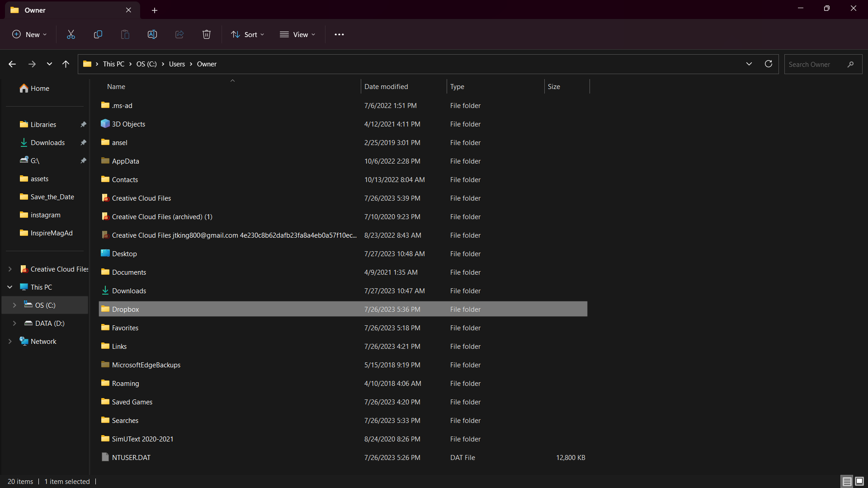868x488 pixels.
Task: Click the Copy icon in toolbar
Action: tap(98, 34)
